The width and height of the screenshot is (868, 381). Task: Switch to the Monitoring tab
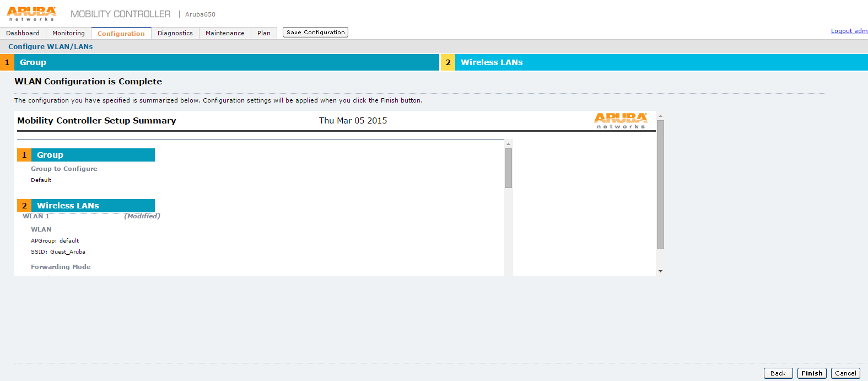[x=68, y=33]
